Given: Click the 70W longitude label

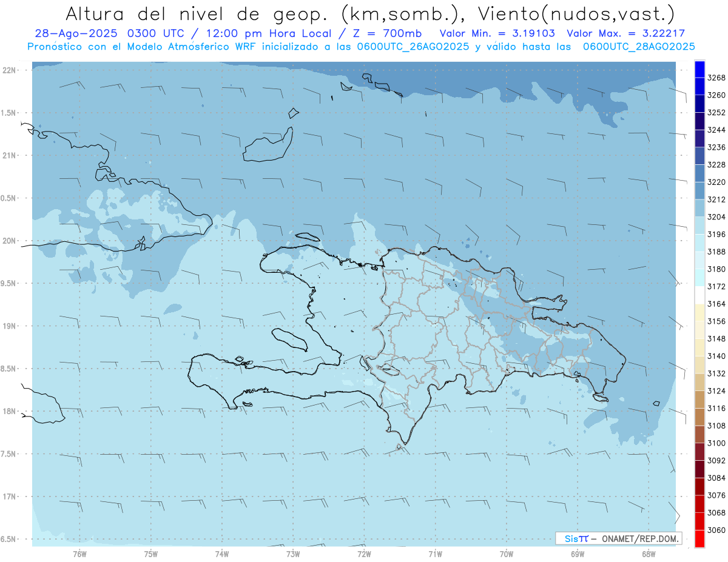Looking at the screenshot, I should (507, 554).
